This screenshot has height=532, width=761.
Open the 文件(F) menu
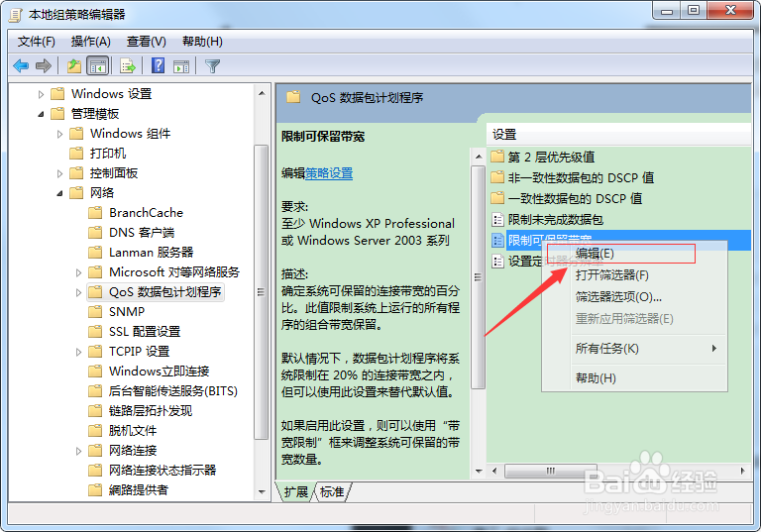(x=37, y=42)
